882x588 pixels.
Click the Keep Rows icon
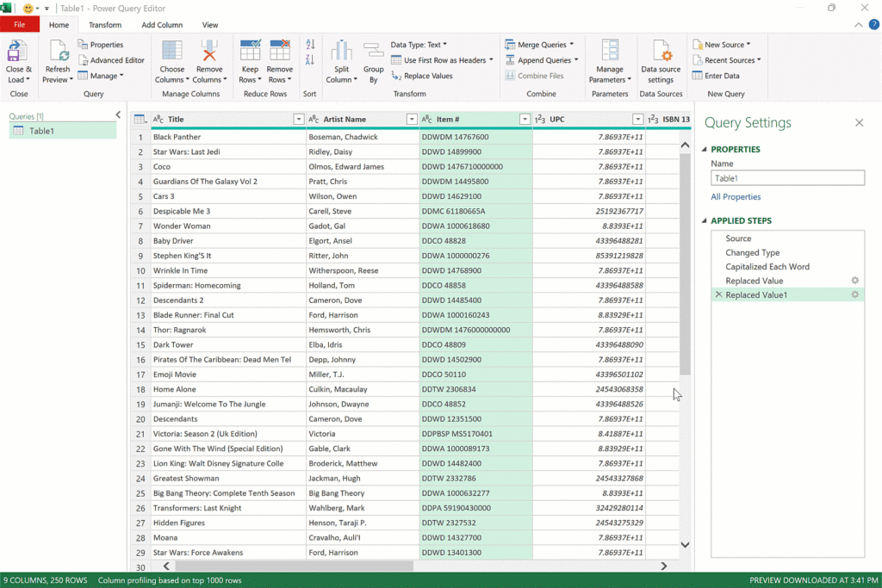tap(251, 51)
